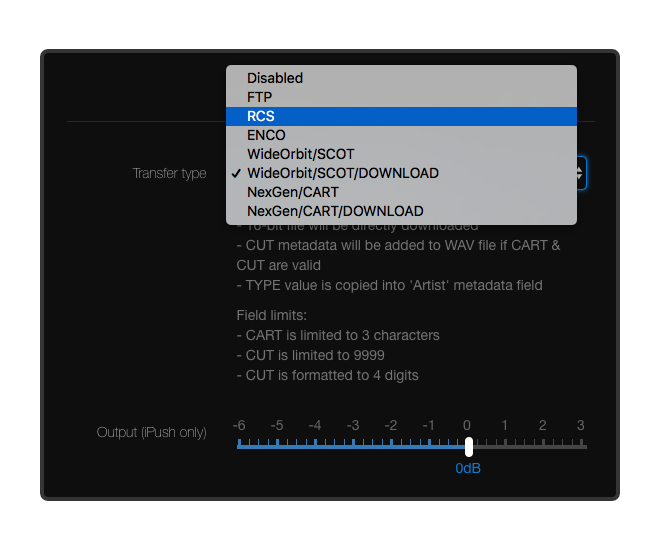Select NexGen/CART/DOWNLOAD from the list
The width and height of the screenshot is (660, 550).
(x=335, y=211)
